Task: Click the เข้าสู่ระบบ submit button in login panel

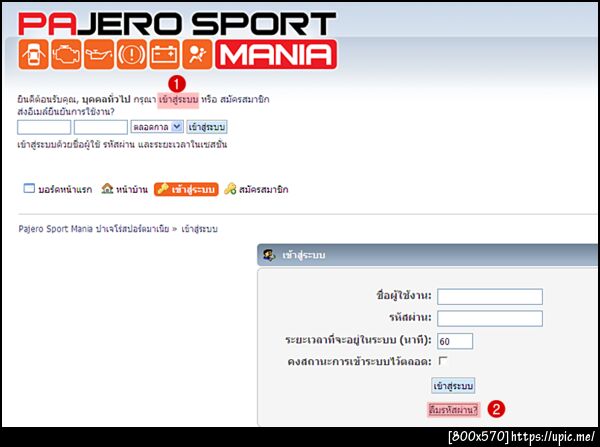Action: pos(453,386)
